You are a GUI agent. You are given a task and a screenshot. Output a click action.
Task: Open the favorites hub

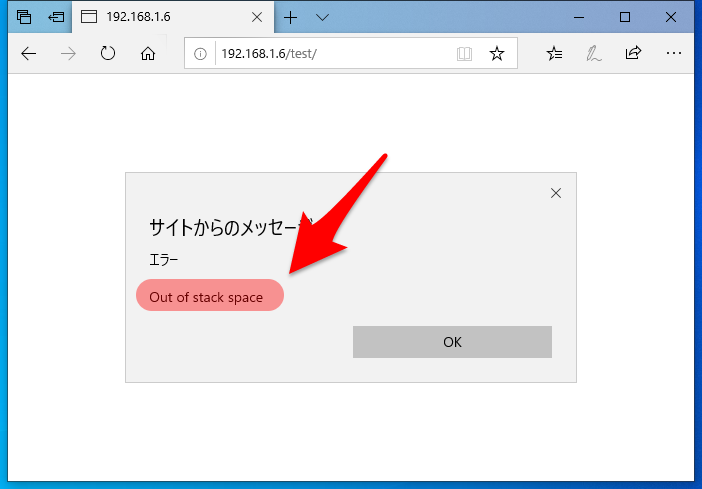(555, 54)
